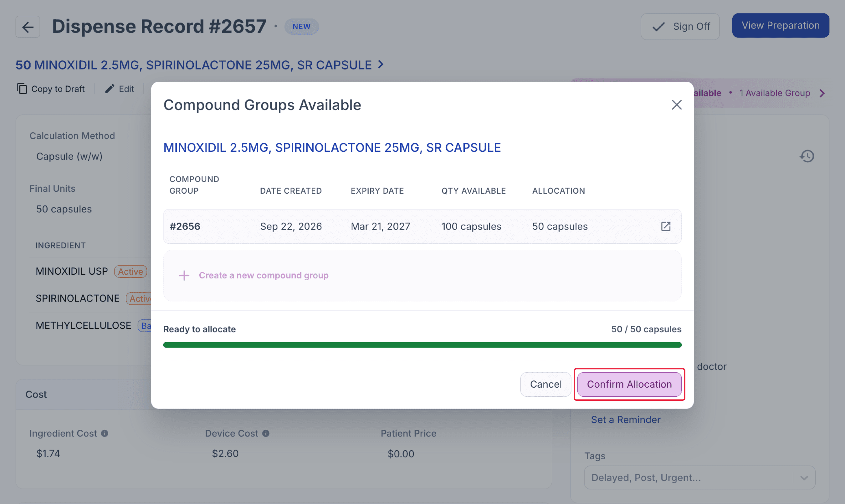Select the #2656 compound group ID
Screen dimensions: 845x504
[185, 227]
